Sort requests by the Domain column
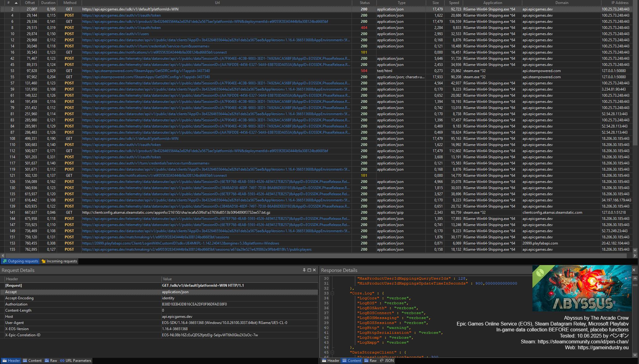 pyautogui.click(x=562, y=3)
